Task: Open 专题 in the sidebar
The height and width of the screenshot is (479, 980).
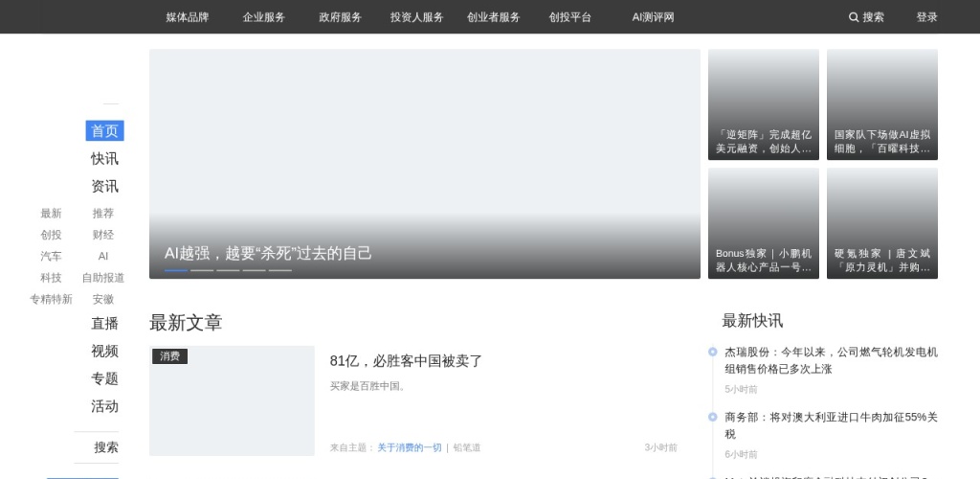Action: [x=105, y=379]
